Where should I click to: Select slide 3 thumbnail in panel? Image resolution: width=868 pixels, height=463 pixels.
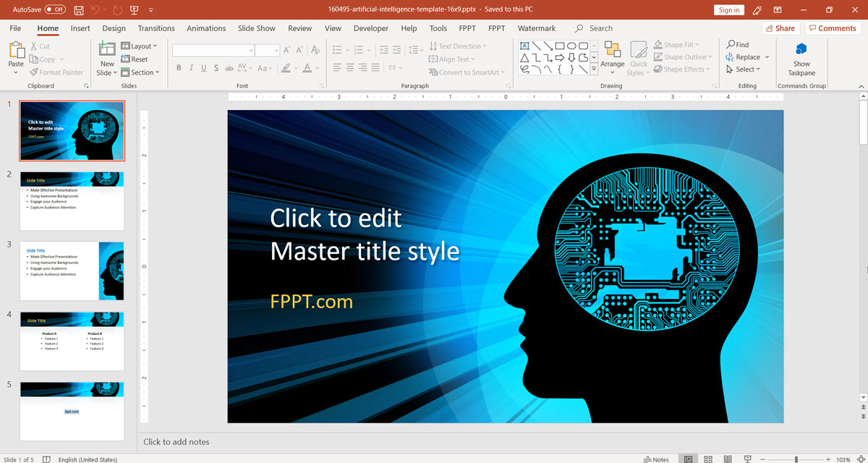72,271
